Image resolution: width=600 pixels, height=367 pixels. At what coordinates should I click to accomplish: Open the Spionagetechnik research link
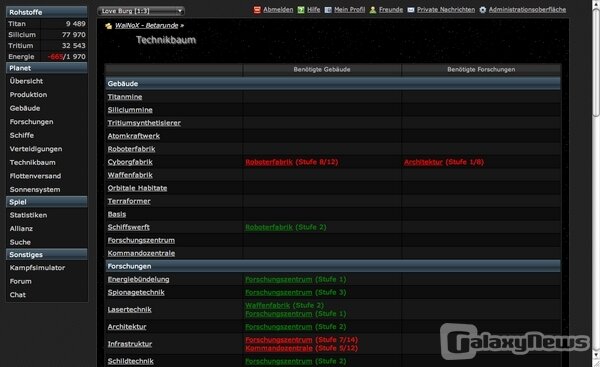pos(136,292)
